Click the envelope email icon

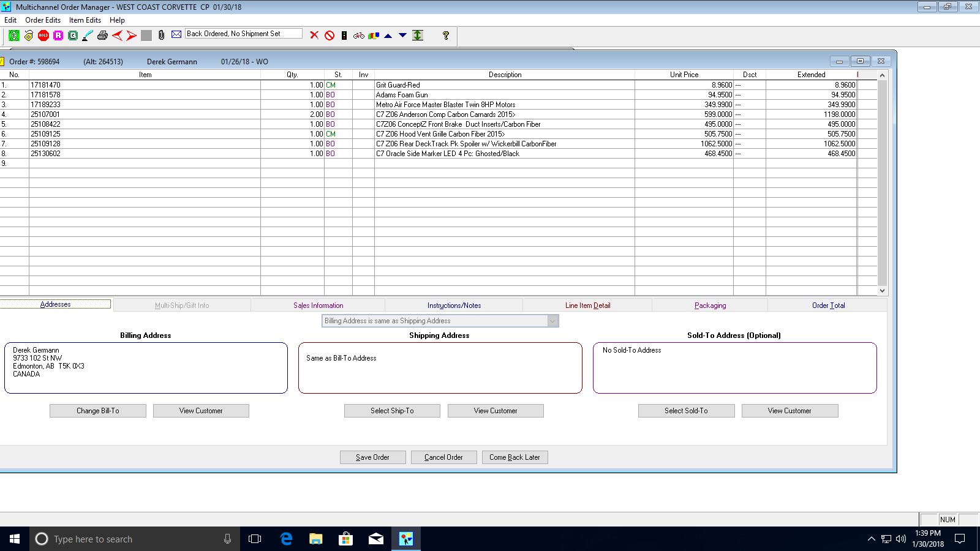[x=176, y=34]
